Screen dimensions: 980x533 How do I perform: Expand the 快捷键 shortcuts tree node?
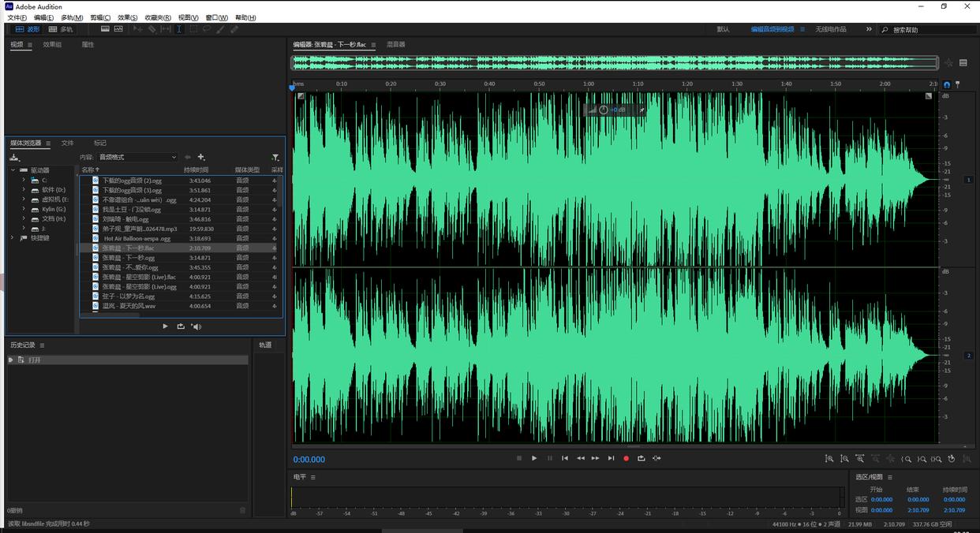[13, 238]
